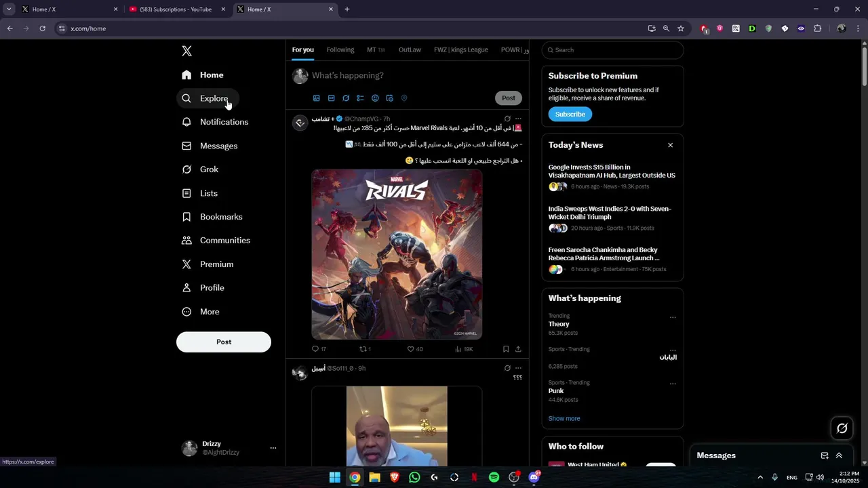Open Windows Start menu
Image resolution: width=868 pixels, height=488 pixels.
click(334, 477)
